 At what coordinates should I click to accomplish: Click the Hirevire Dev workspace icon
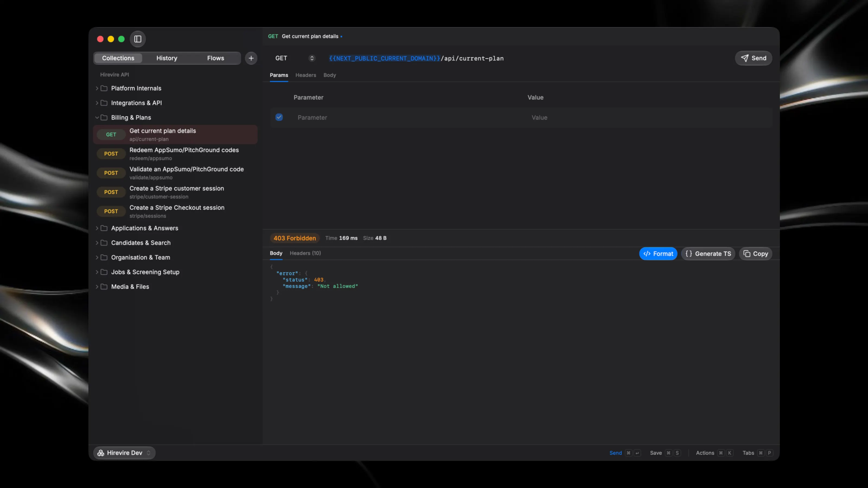(x=101, y=453)
